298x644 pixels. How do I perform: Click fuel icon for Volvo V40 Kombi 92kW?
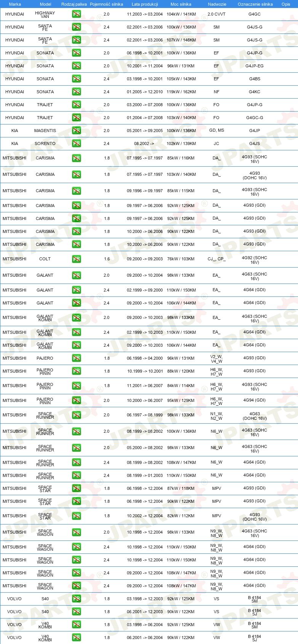tap(76, 625)
